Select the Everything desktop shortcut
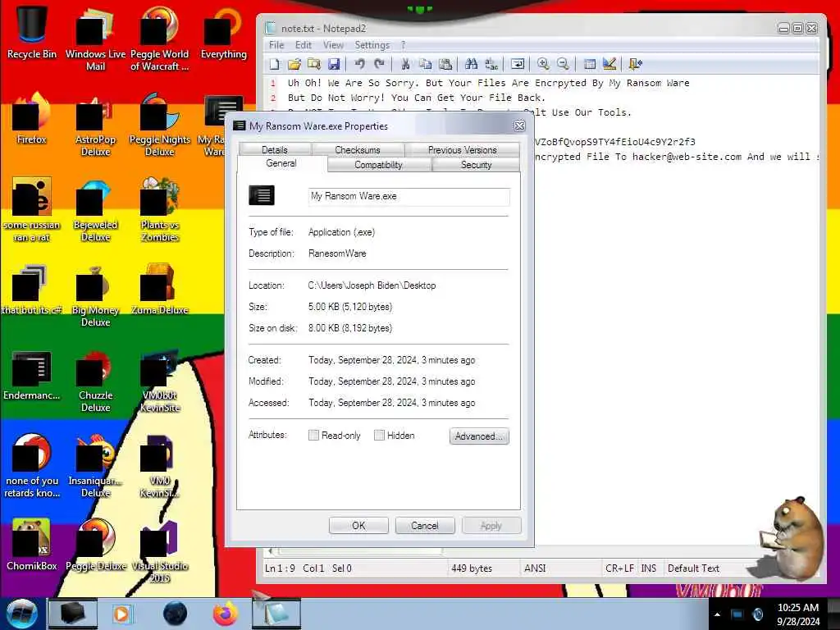Screen dimensions: 840x630 (x=224, y=32)
